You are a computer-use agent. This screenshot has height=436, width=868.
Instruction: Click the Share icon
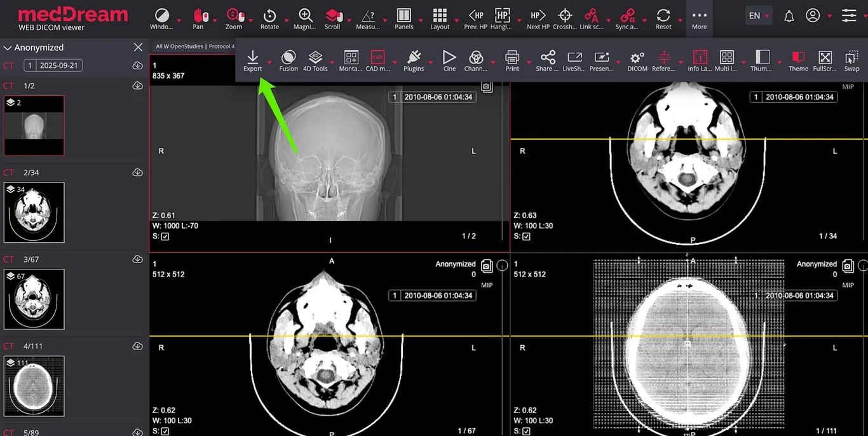[548, 57]
